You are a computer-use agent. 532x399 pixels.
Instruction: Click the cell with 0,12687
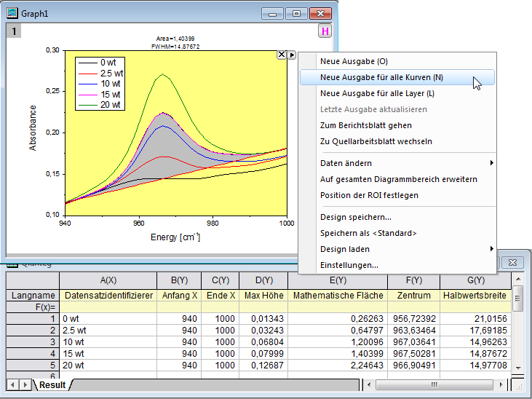[263, 366]
